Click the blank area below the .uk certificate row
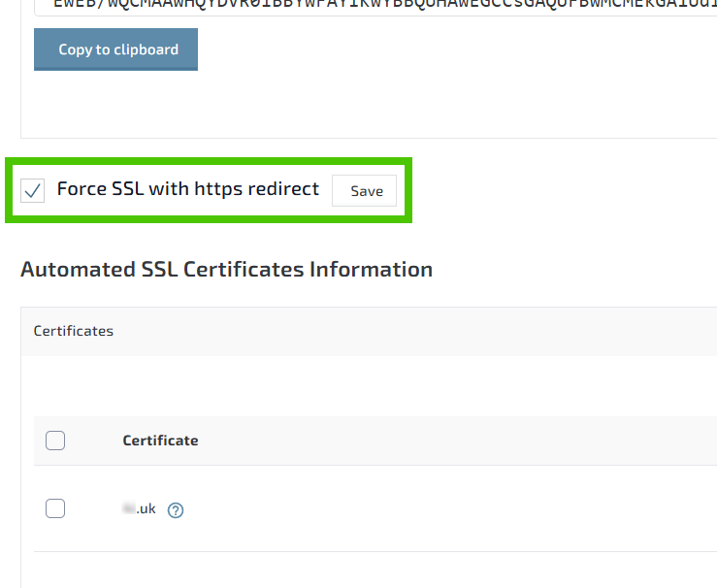The width and height of the screenshot is (717, 588). (x=369, y=571)
